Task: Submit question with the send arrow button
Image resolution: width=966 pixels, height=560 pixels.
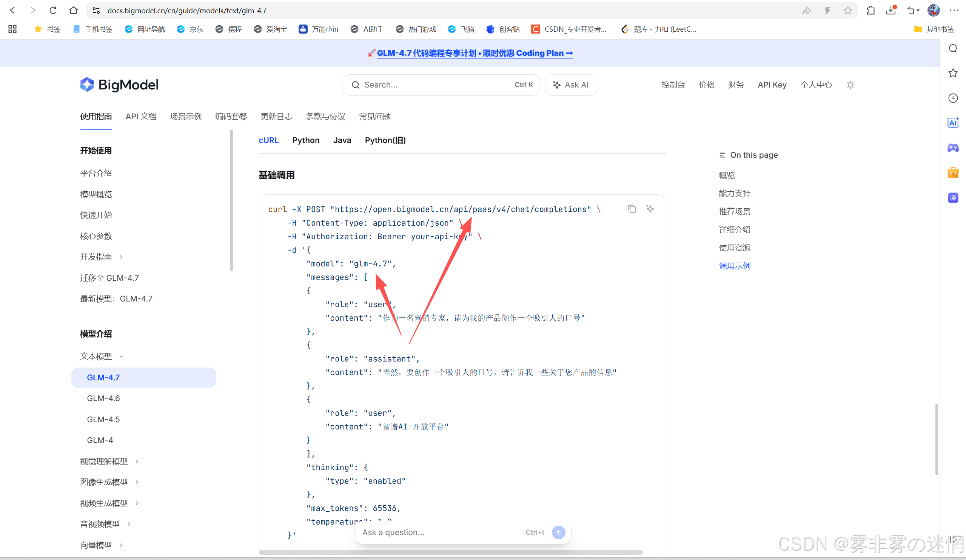Action: coord(559,532)
